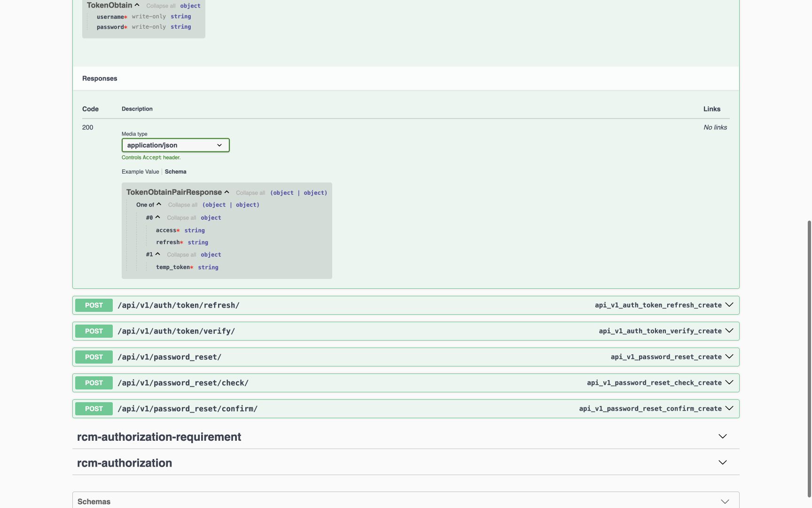Click chevron for api_v1_auth_token_verify_create
This screenshot has width=812, height=508.
(x=729, y=331)
